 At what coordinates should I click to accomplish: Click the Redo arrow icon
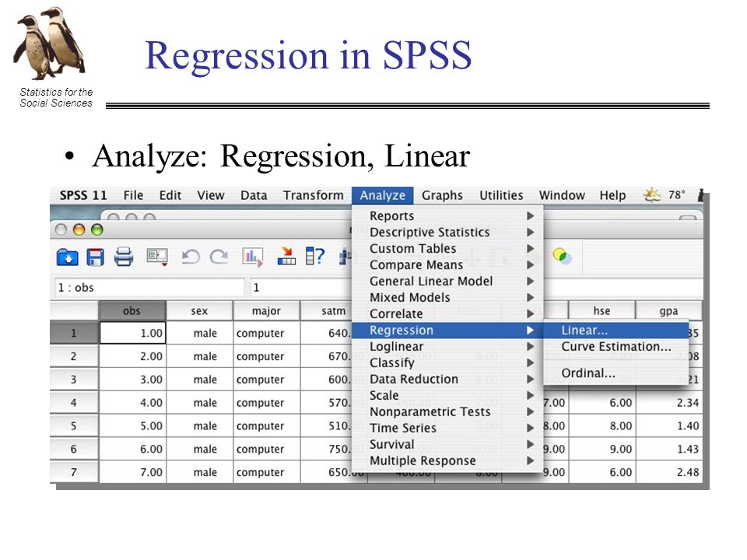[x=219, y=257]
